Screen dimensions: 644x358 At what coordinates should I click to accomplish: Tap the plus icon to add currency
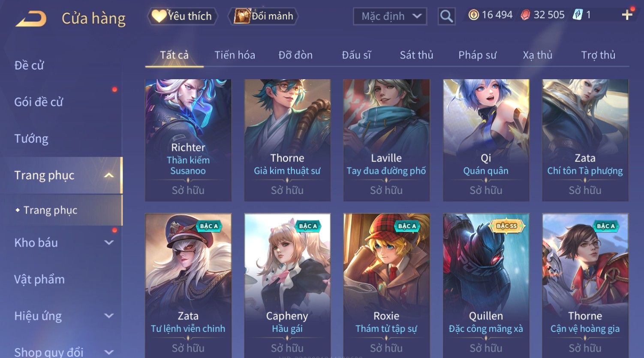click(627, 15)
